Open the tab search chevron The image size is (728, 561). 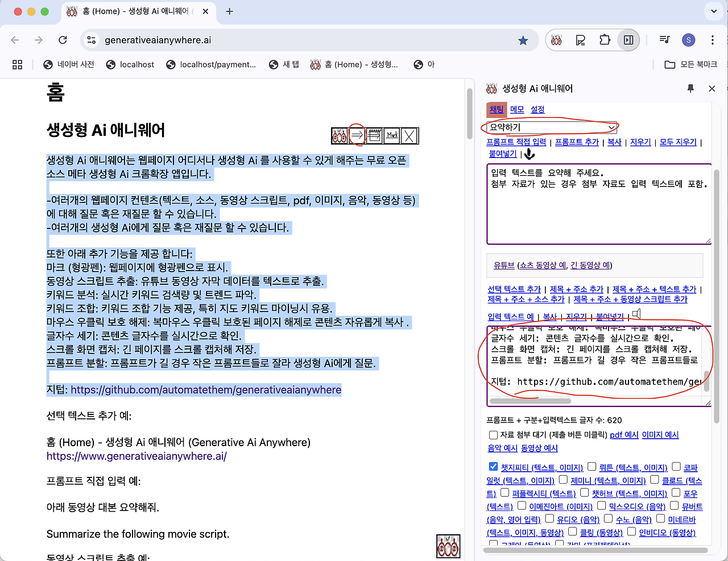tap(714, 11)
